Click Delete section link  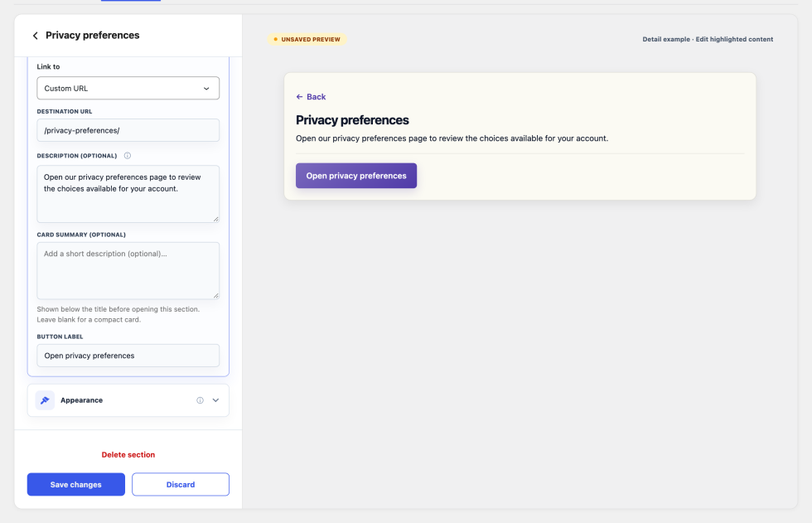[x=128, y=455]
